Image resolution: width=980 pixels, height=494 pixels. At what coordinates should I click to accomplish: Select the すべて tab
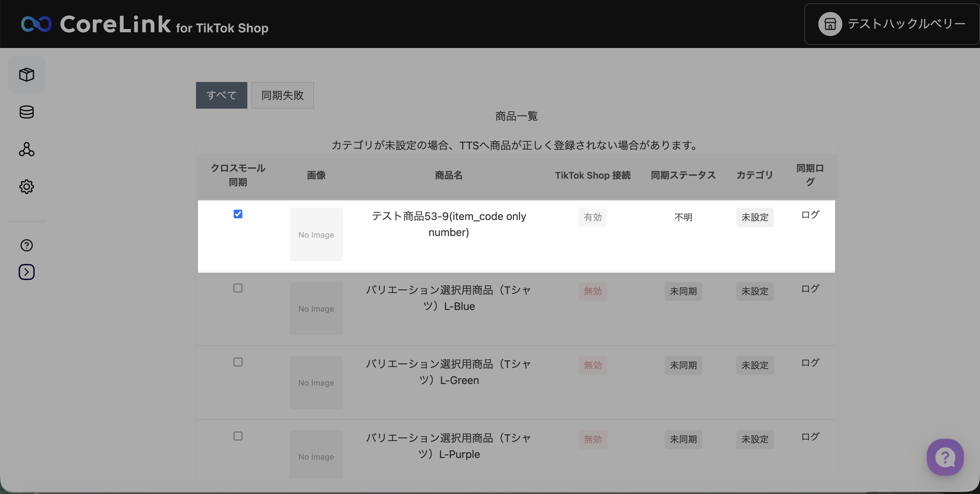[221, 95]
